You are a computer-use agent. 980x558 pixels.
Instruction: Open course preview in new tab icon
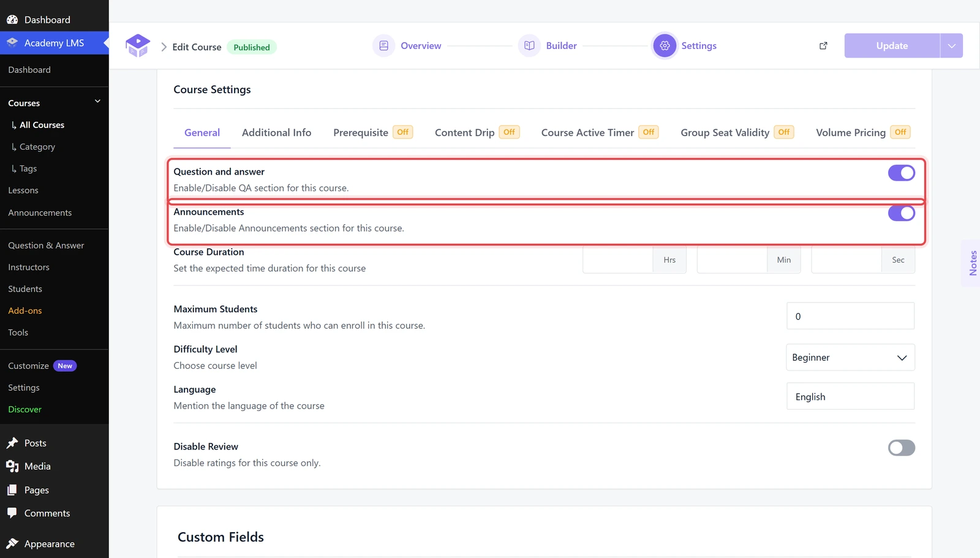coord(823,46)
